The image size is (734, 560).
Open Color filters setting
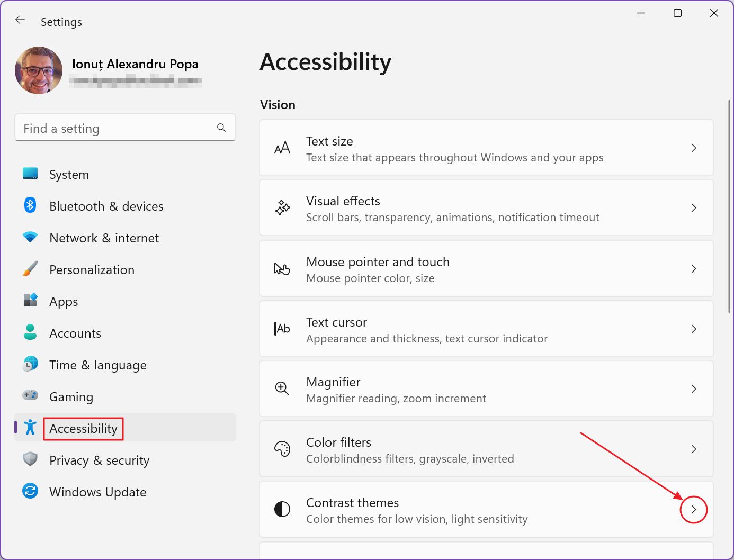tap(486, 449)
